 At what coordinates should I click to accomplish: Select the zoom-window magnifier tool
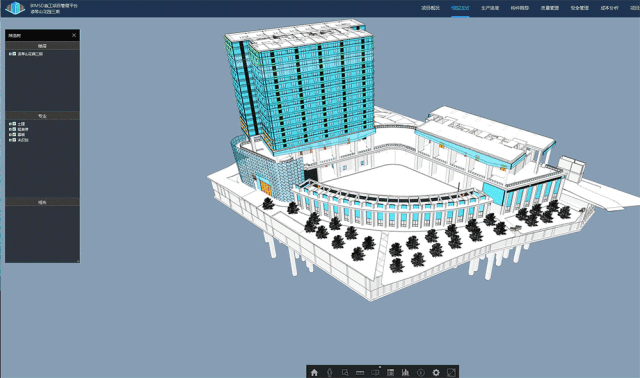pyautogui.click(x=345, y=372)
